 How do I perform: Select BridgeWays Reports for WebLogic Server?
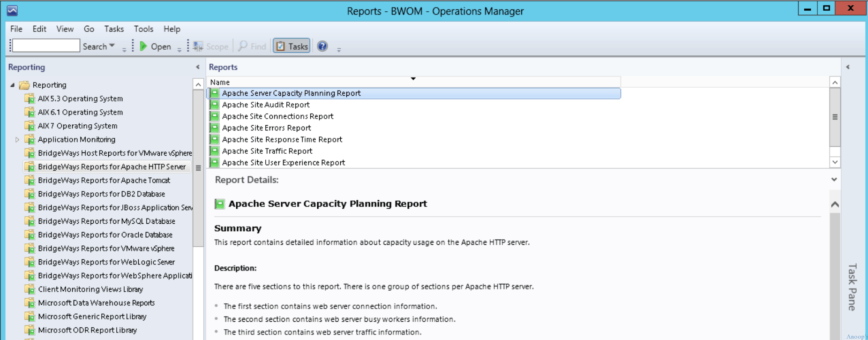(x=106, y=262)
